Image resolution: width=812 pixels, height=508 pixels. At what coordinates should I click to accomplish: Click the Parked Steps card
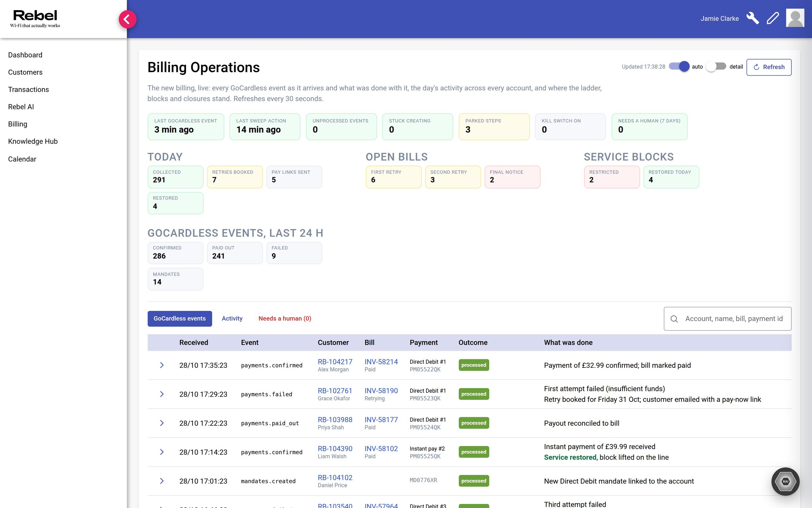point(494,126)
